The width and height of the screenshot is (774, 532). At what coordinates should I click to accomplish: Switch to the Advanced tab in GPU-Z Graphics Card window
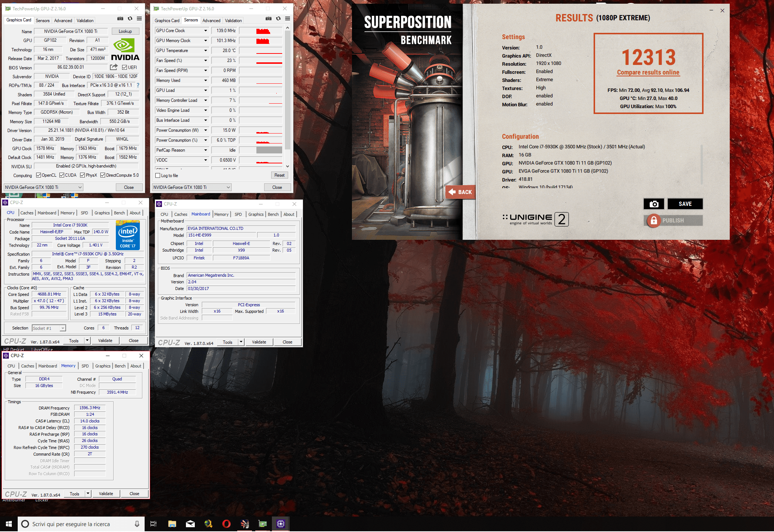pyautogui.click(x=63, y=21)
